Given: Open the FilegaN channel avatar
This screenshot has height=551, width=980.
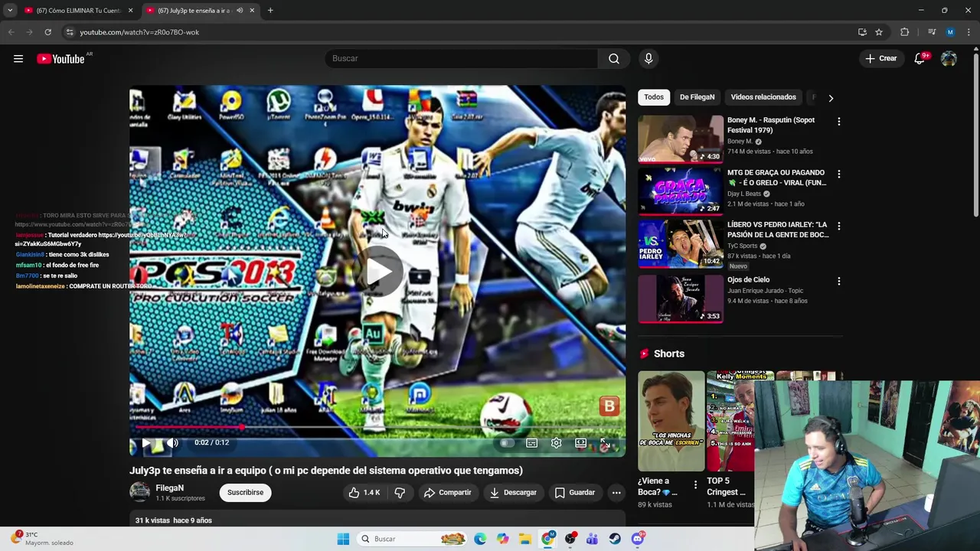Looking at the screenshot, I should tap(140, 492).
